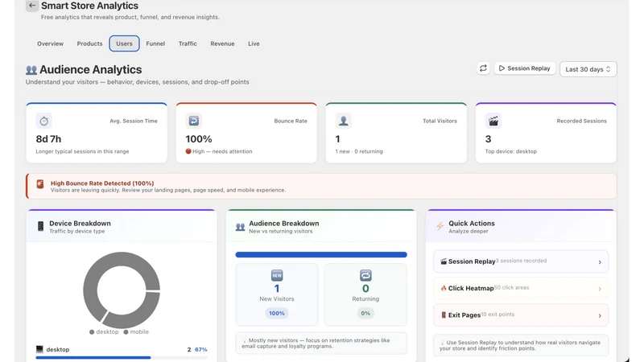Open the Last 30 days date range dropdown
This screenshot has height=362, width=644.
click(588, 69)
